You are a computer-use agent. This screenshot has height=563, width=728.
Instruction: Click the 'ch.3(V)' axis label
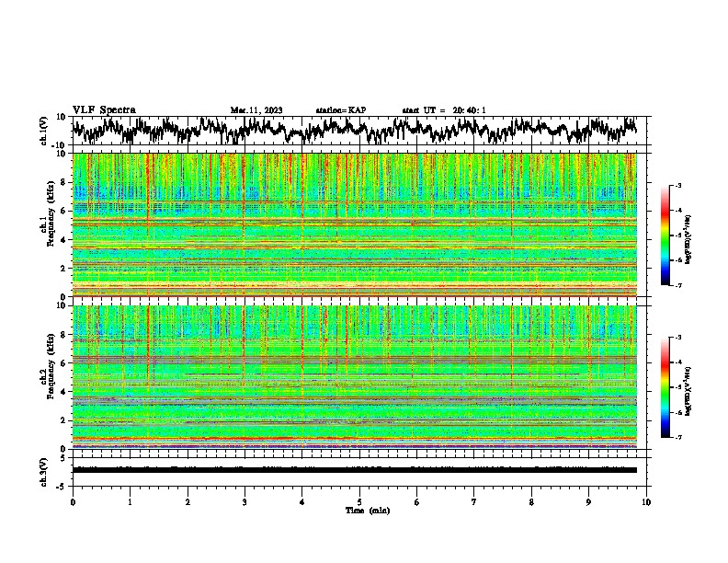point(44,472)
